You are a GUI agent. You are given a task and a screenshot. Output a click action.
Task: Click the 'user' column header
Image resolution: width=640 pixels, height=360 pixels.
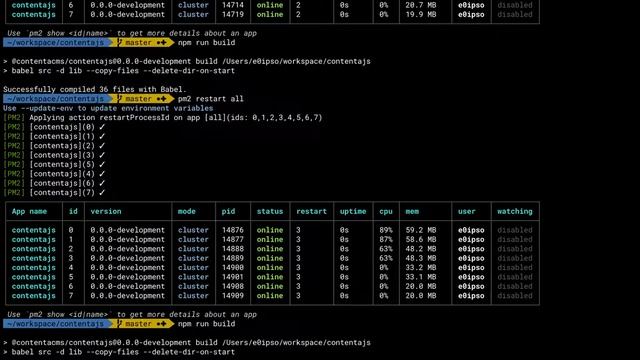(x=467, y=211)
